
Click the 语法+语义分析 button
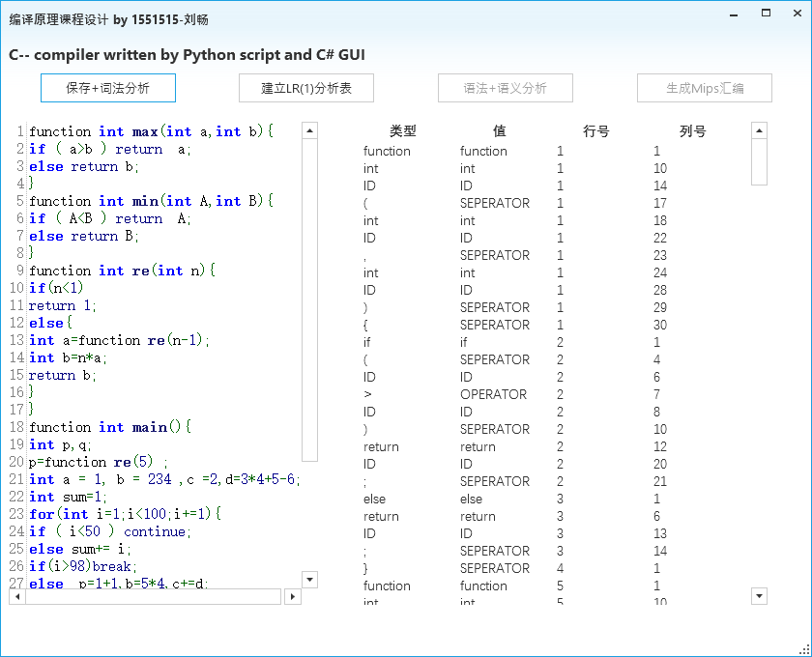pos(505,88)
